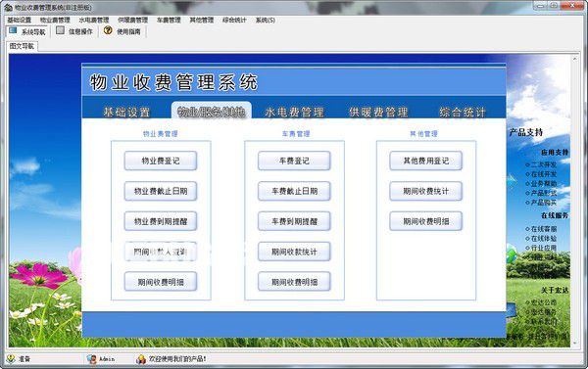588x369 pixels.
Task: Click the 期间收费统计 button under 其他管理
Action: coord(426,191)
